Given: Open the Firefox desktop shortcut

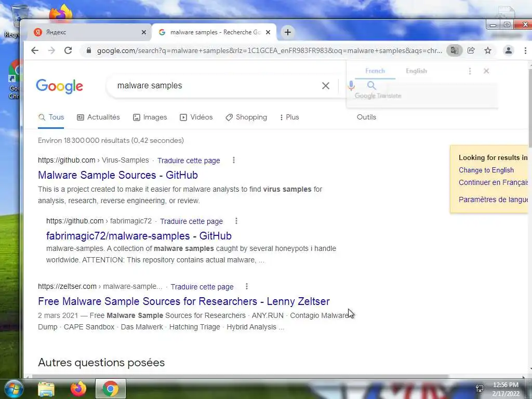Looking at the screenshot, I should point(61,14).
